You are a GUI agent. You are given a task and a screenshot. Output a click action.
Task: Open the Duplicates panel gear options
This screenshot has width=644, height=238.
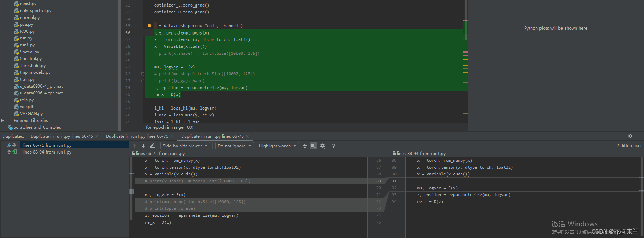[630, 136]
